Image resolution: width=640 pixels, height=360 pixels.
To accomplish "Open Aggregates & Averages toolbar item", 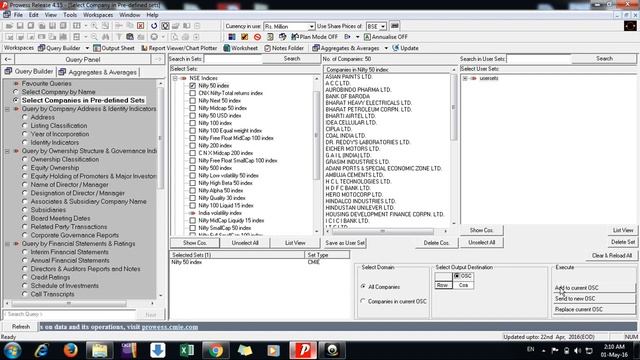I will point(346,48).
